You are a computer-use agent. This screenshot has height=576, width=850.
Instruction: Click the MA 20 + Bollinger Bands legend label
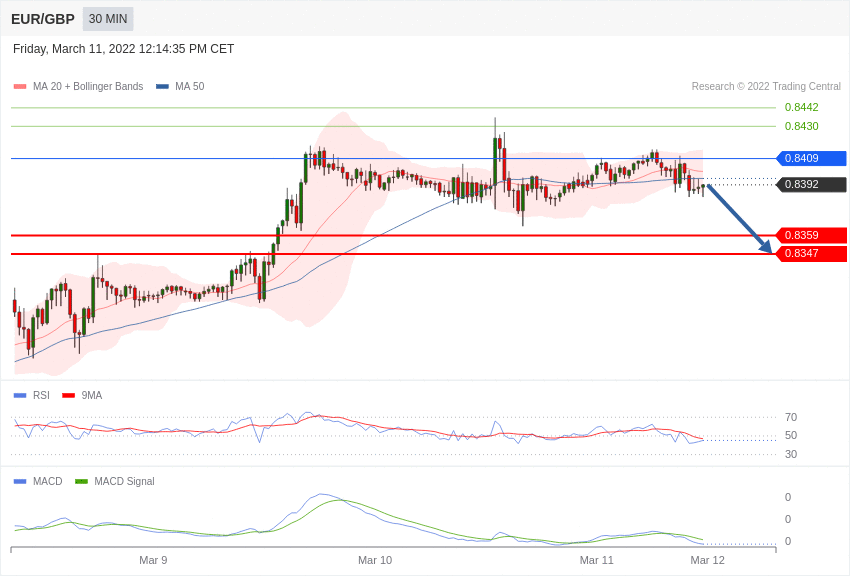click(88, 86)
